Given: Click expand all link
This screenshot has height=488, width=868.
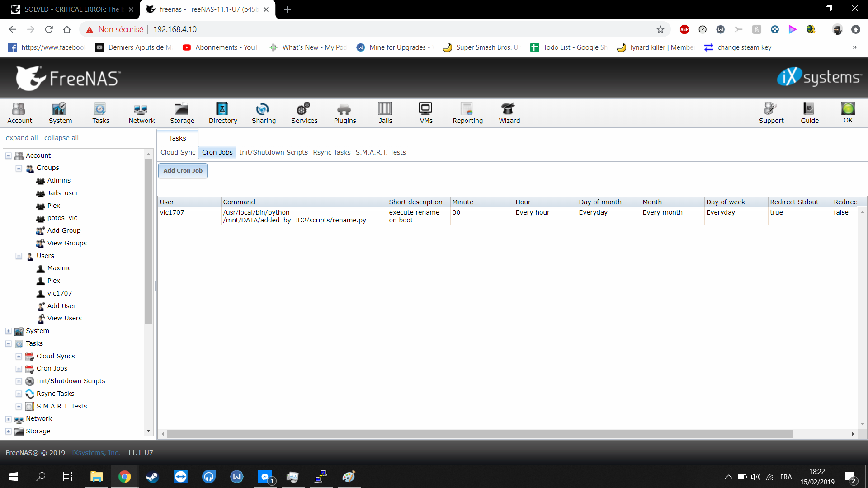Looking at the screenshot, I should click(x=22, y=138).
